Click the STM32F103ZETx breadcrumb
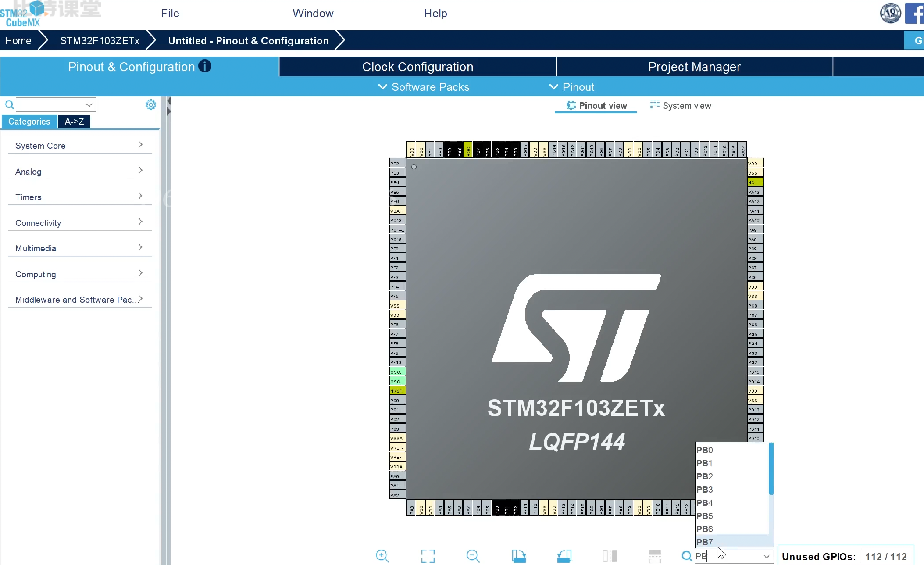Viewport: 924px width, 565px height. (x=100, y=41)
